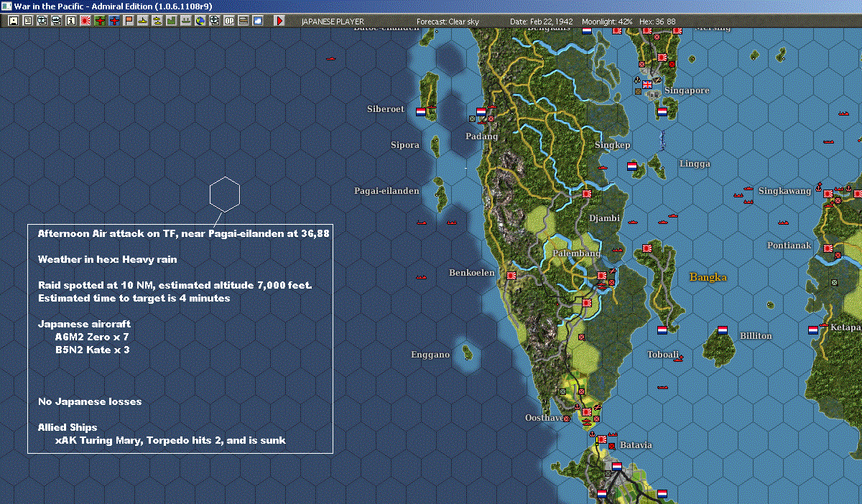Click the 'JAPANESE PLAYER' status label
The height and width of the screenshot is (504, 862).
(333, 22)
